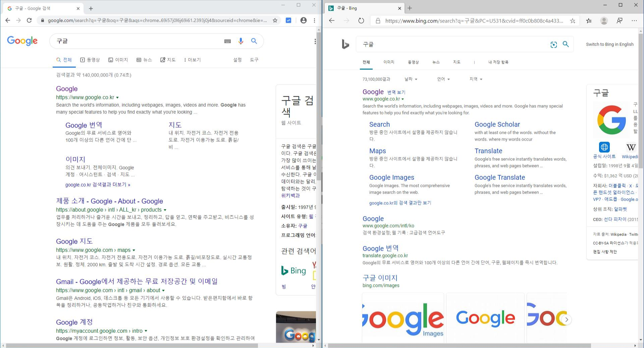644x348 pixels.
Task: Open the blue checkmark extension in Chrome
Action: (288, 20)
